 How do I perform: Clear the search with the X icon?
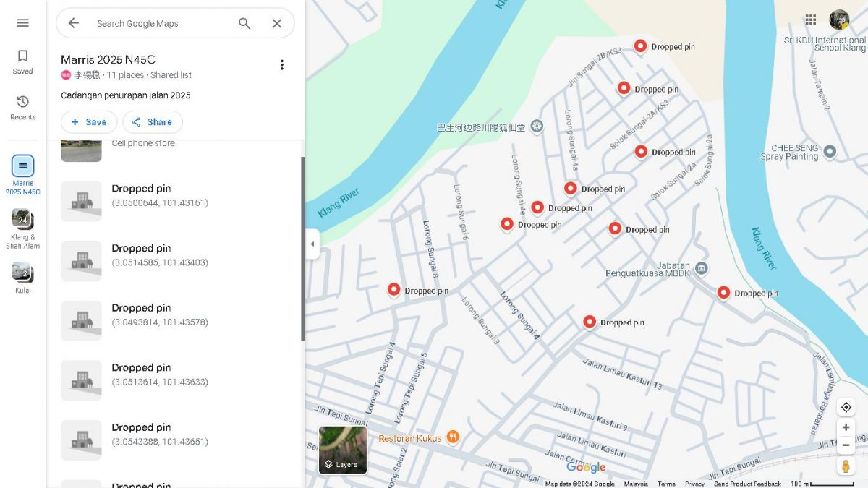coord(276,23)
